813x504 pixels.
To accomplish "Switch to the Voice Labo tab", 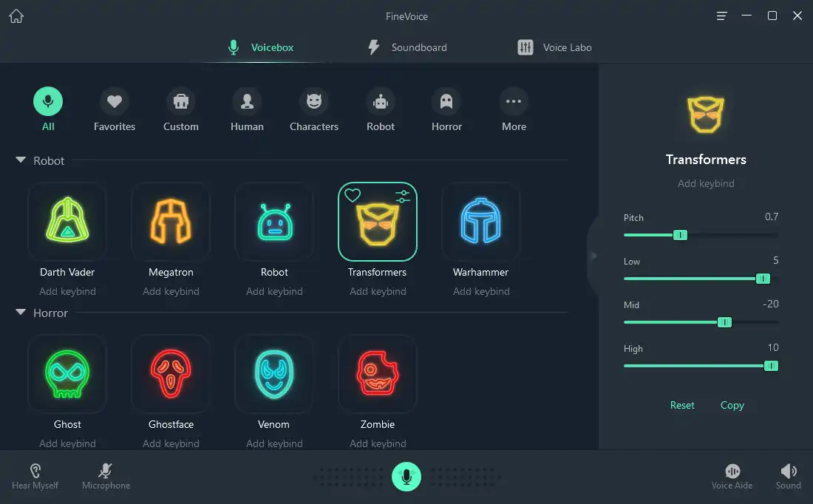I will (554, 47).
